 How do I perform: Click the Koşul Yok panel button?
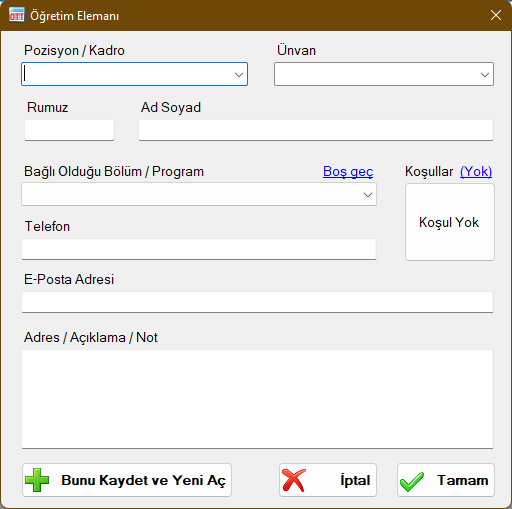(450, 222)
